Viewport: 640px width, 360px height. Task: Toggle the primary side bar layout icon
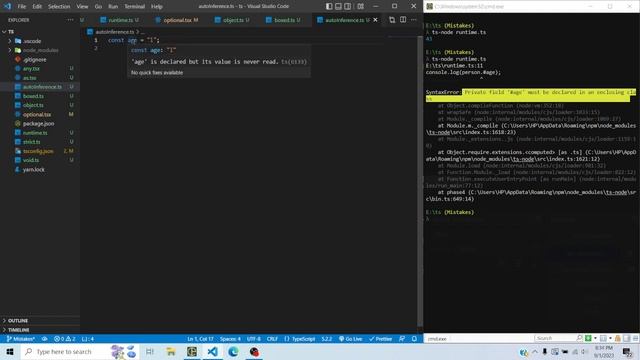tap(329, 7)
